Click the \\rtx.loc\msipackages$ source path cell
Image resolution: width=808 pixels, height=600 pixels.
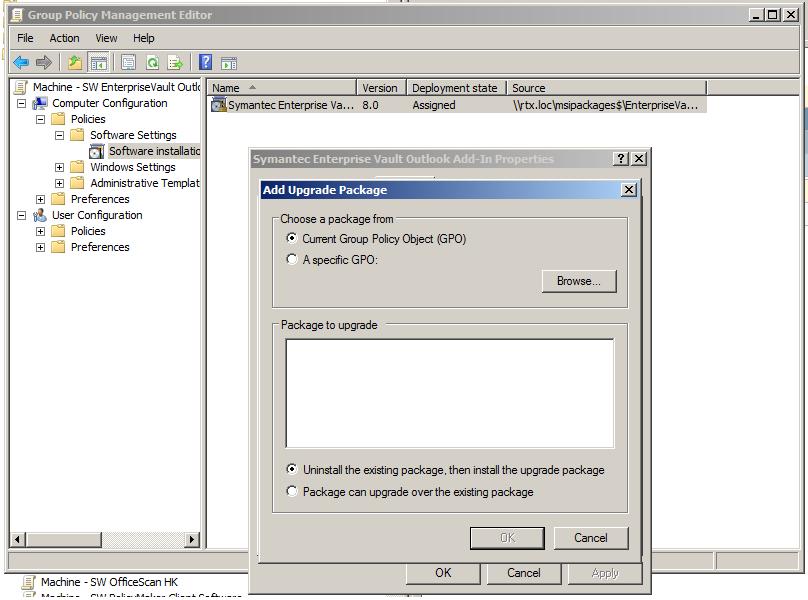pos(605,105)
